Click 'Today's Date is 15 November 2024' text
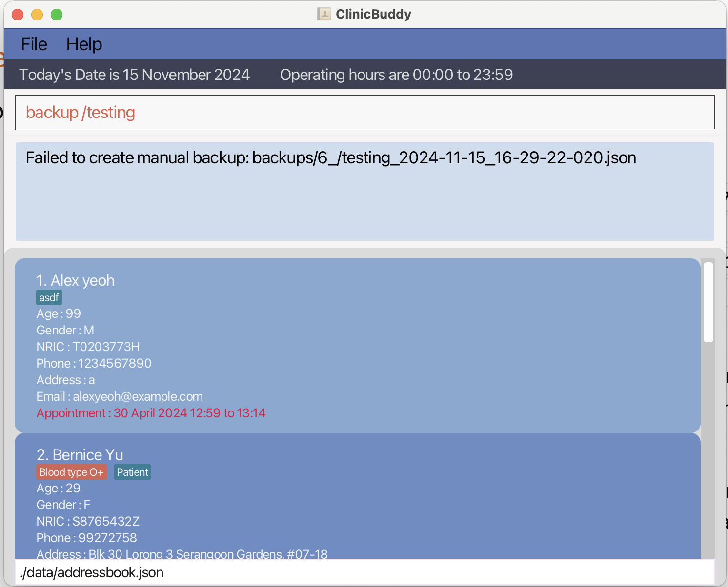This screenshot has width=728, height=587. coord(134,75)
